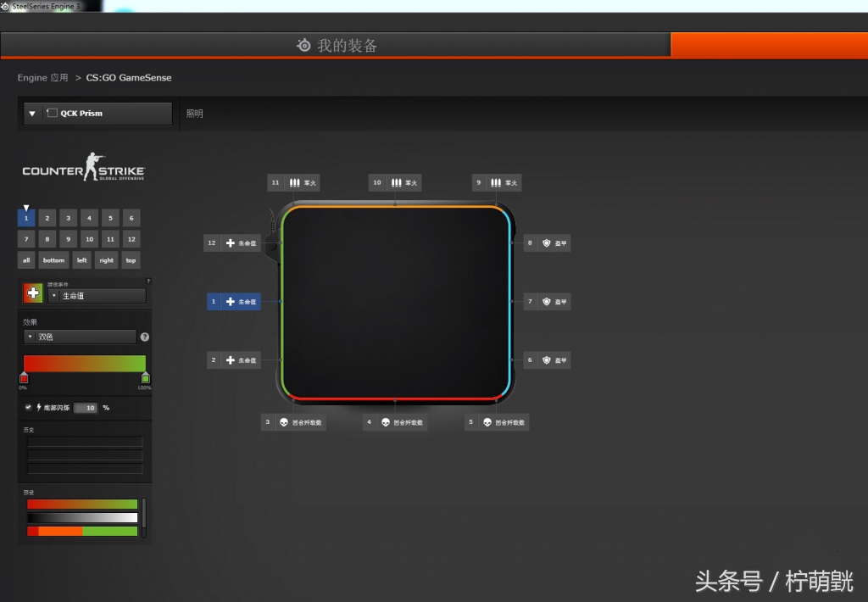
Task: Select the grayscale preset gradient thumbnail
Action: click(82, 516)
